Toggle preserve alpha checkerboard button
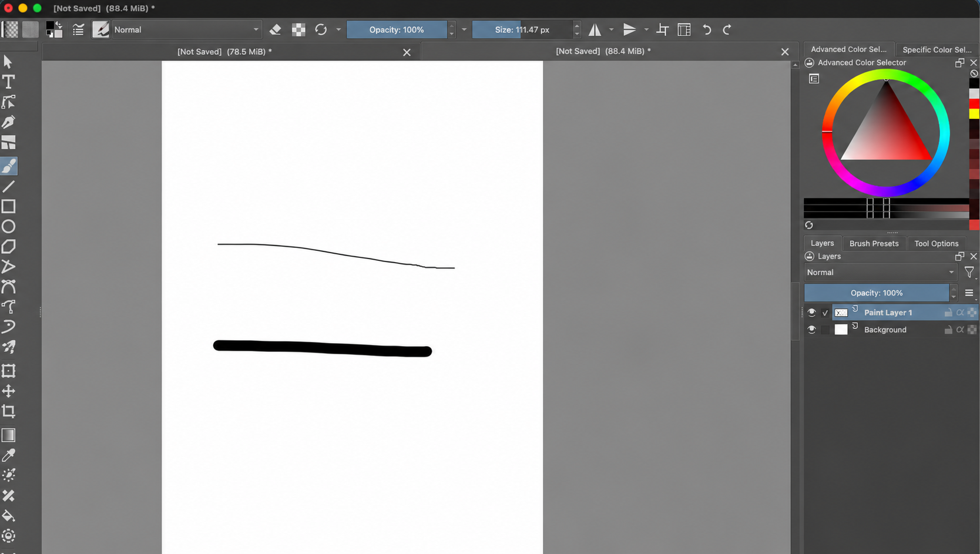Image resolution: width=980 pixels, height=554 pixels. pyautogui.click(x=298, y=29)
